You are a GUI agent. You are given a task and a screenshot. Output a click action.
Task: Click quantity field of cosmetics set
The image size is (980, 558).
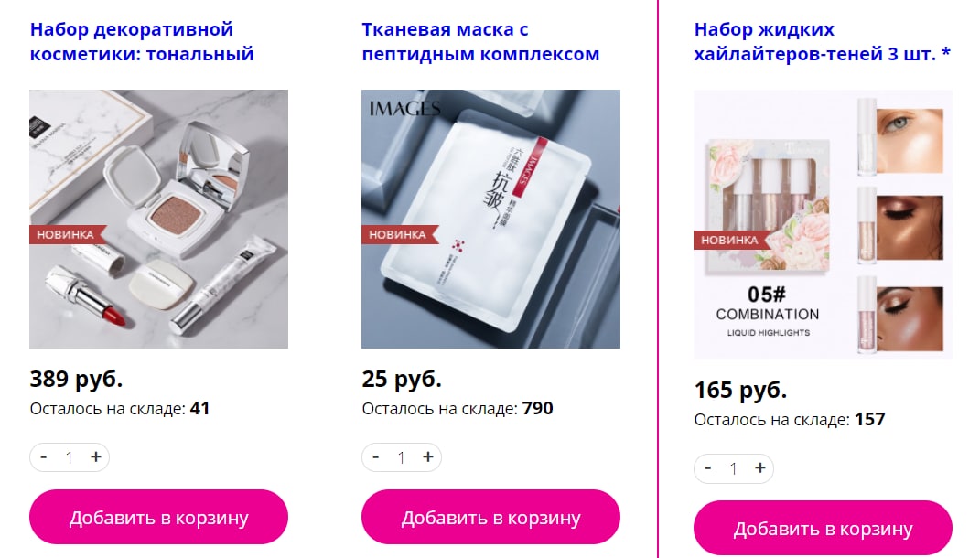click(x=70, y=457)
